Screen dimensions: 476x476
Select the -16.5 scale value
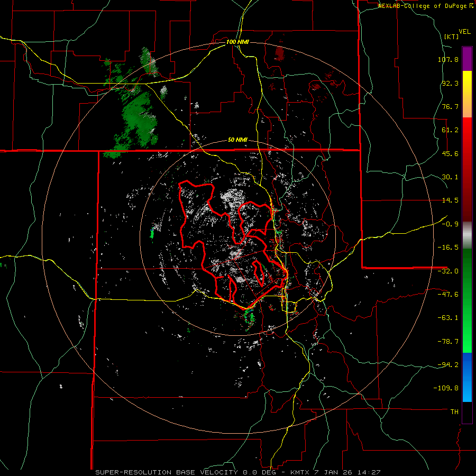tap(448, 248)
